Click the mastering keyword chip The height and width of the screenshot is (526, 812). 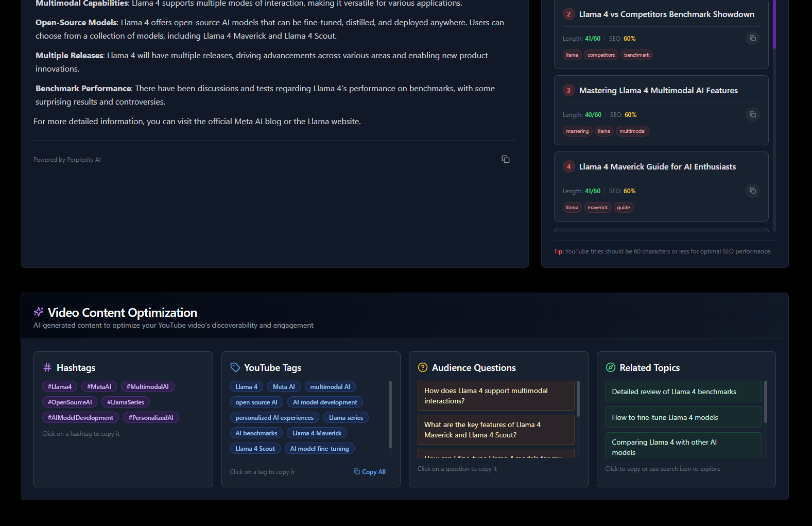(x=577, y=131)
